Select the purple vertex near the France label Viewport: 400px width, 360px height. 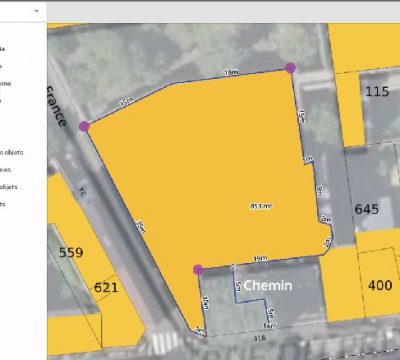pos(84,126)
